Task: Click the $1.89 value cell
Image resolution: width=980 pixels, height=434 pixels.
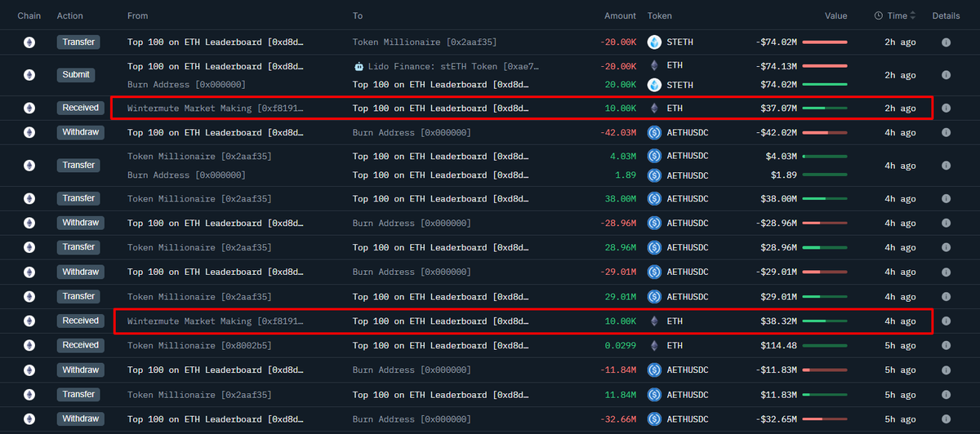Action: coord(784,175)
